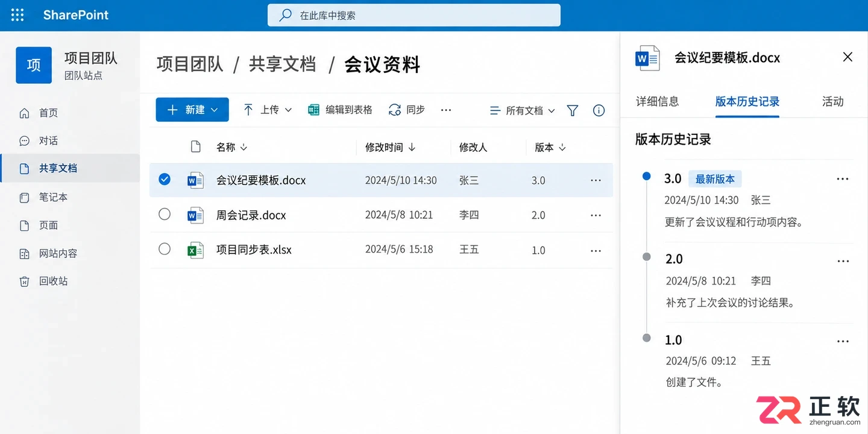The image size is (868, 434).
Task: Click the comment 创建了文件。
Action: coord(694,382)
